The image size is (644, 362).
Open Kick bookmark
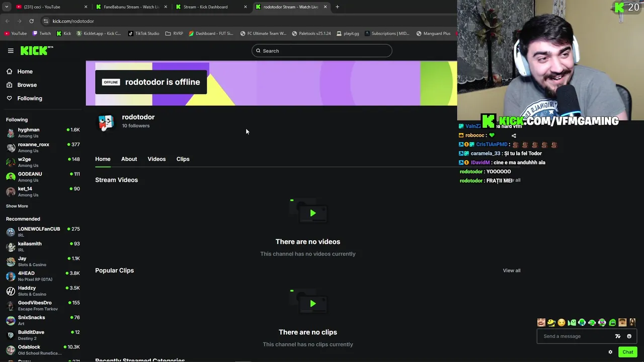point(64,34)
